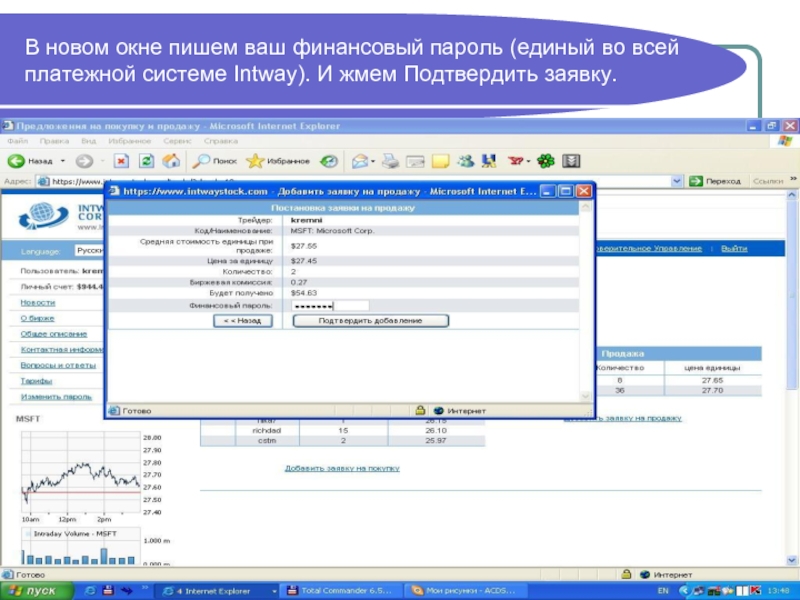Click the Финансовый пароль input field
The image size is (800, 600).
330,306
